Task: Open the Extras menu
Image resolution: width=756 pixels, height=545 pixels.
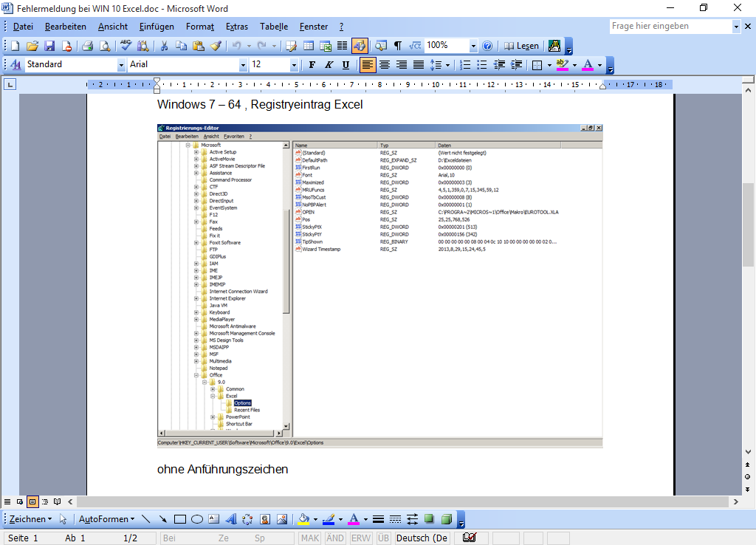Action: [x=237, y=27]
